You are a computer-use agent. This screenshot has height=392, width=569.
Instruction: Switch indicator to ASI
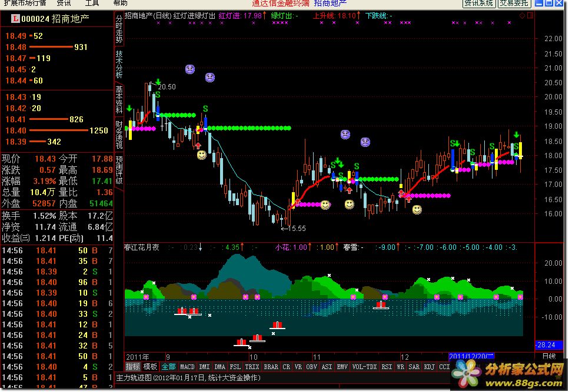[x=327, y=367]
